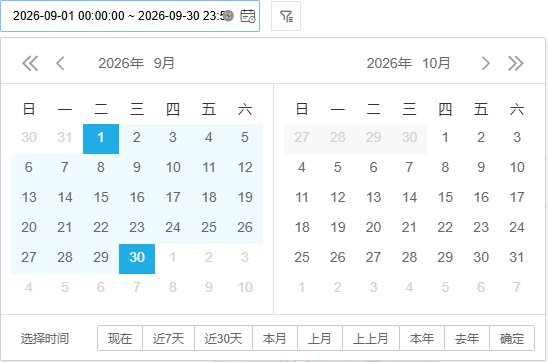
Task: Choose the 上月 shortcut
Action: coord(320,338)
